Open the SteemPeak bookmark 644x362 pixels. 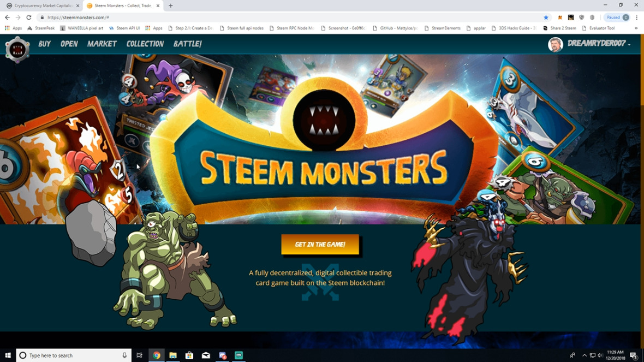(41, 28)
